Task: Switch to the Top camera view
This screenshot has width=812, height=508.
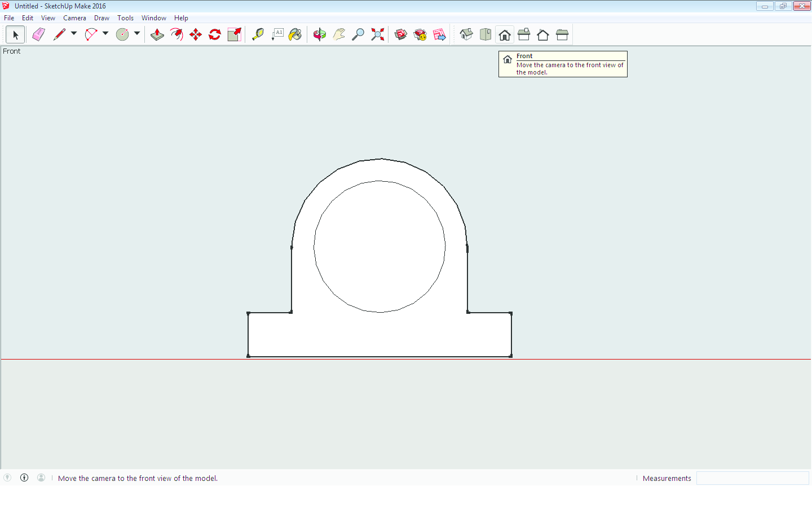Action: tap(486, 34)
